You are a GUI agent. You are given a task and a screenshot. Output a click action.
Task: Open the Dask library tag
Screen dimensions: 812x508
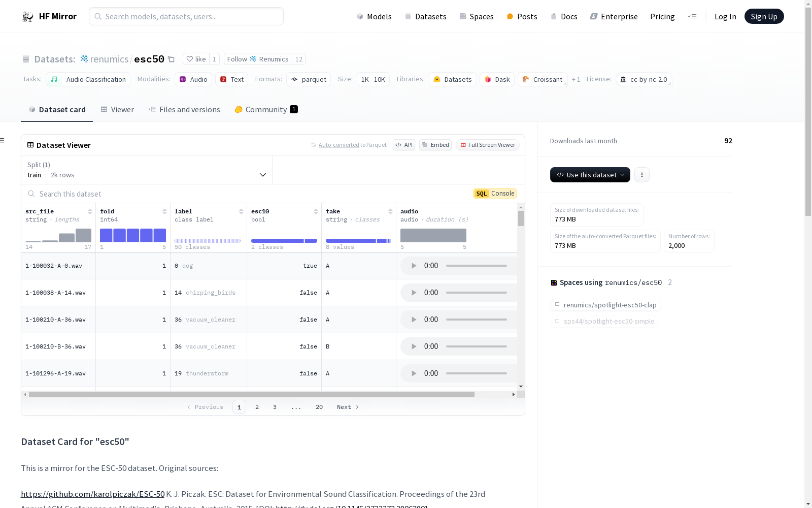[x=497, y=79]
